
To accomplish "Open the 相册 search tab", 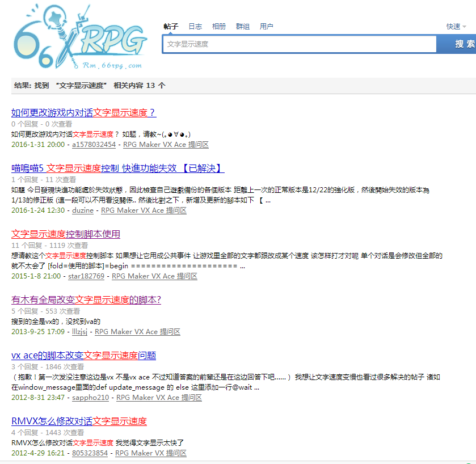I will click(x=219, y=27).
